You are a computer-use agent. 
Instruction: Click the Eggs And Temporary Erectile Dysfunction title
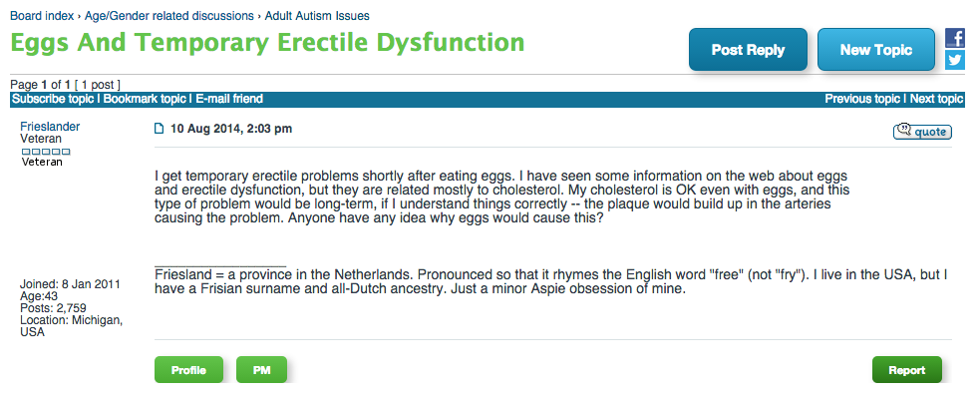[x=267, y=43]
